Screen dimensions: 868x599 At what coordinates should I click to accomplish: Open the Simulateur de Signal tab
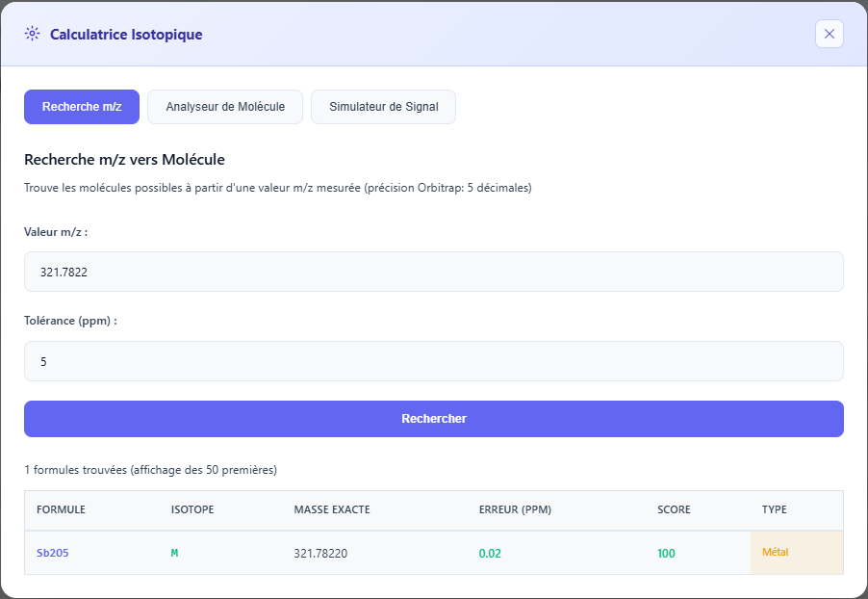click(x=383, y=107)
